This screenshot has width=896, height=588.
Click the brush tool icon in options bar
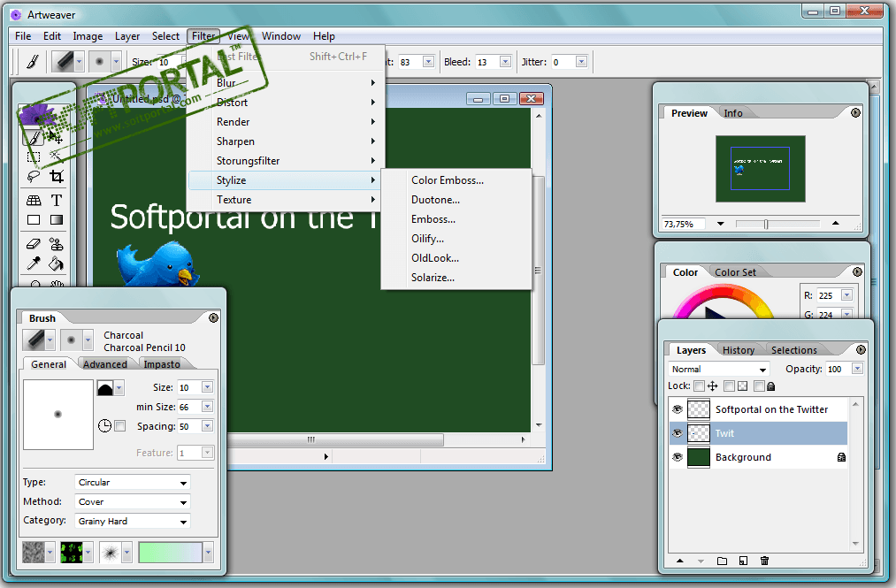coord(33,62)
